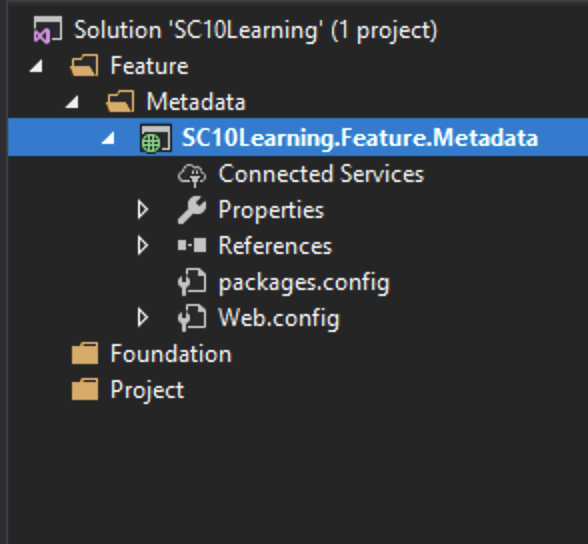The image size is (588, 544).
Task: Click the open Metadata folder icon
Action: (x=120, y=101)
